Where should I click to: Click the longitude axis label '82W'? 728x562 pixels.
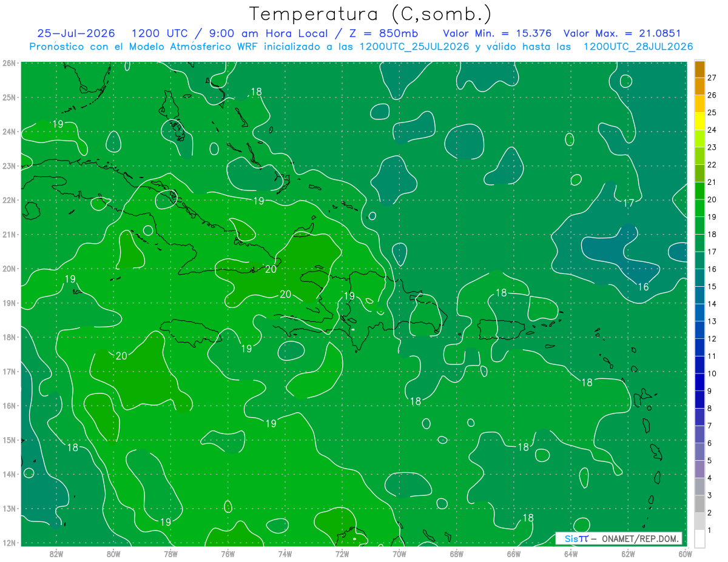click(56, 554)
